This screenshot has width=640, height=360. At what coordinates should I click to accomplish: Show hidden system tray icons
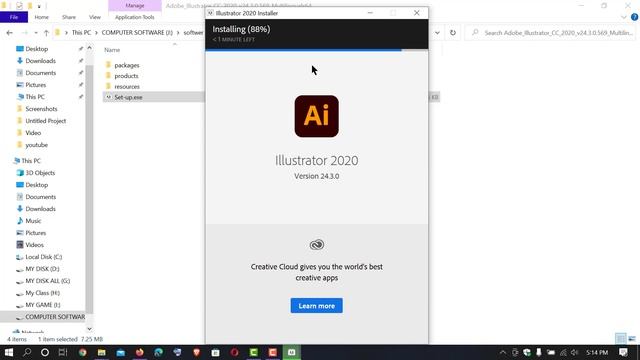point(503,352)
